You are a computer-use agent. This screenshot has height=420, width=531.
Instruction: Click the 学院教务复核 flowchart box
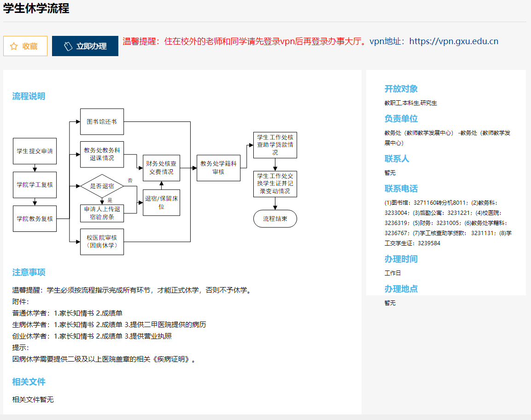pos(35,219)
